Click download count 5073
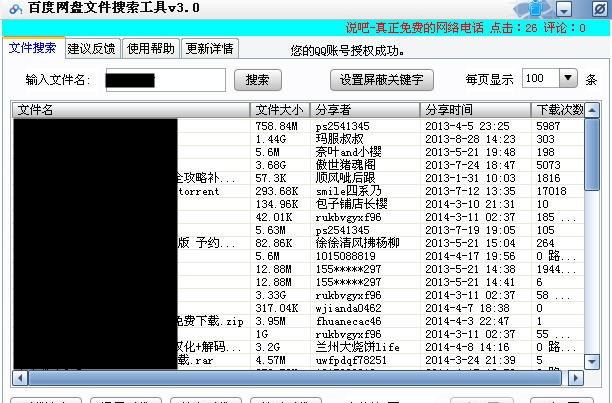Viewport: 612px width, 403px height. (x=548, y=165)
